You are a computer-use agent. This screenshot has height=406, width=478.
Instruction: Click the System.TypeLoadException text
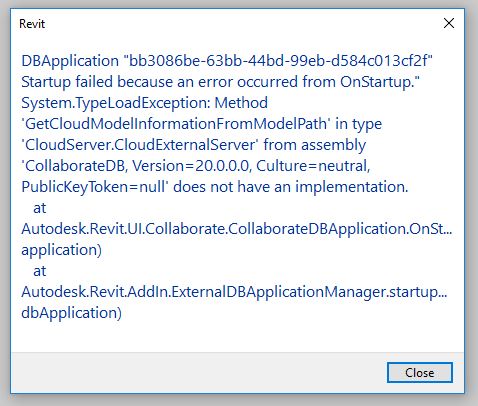point(116,103)
